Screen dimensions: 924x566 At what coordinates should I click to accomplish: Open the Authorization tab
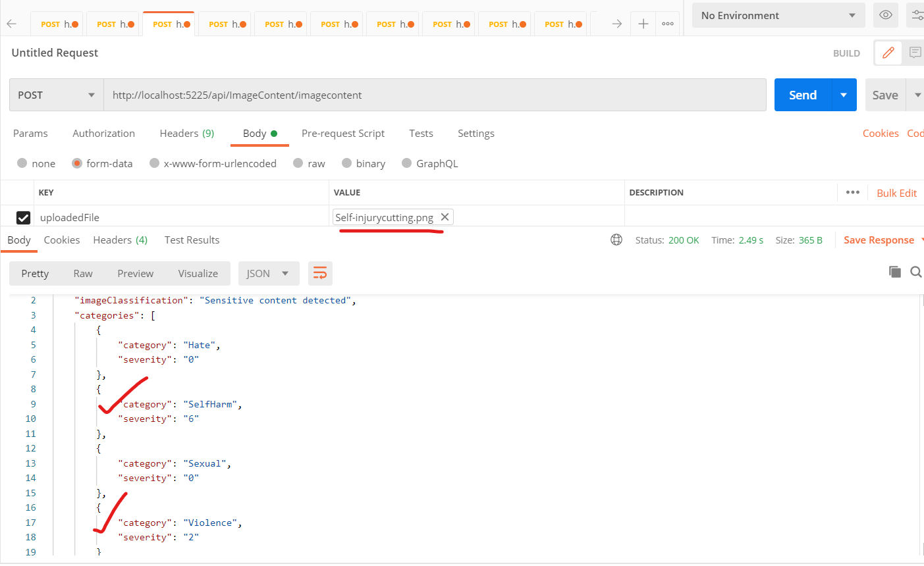103,133
